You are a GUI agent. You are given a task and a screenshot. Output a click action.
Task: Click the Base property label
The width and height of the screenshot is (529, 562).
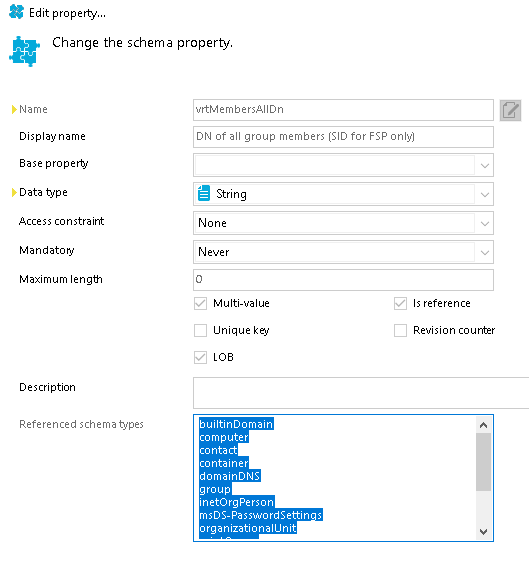(x=54, y=163)
